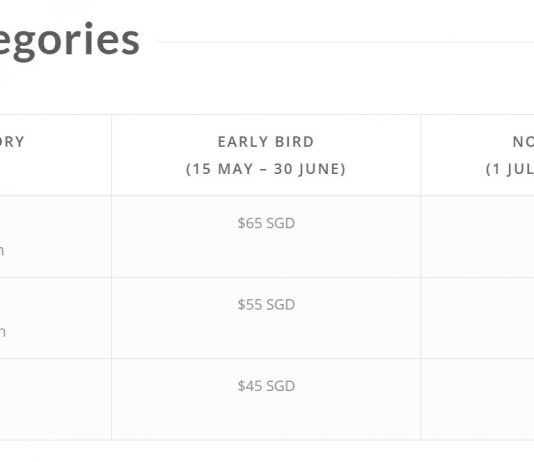Click the cut-off 'NO' header in last column

(523, 142)
